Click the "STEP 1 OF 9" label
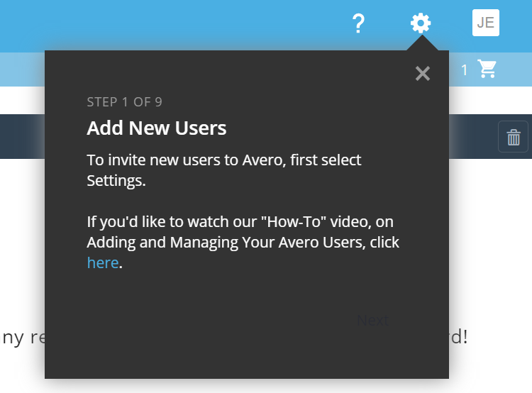The width and height of the screenshot is (532, 393). [124, 102]
